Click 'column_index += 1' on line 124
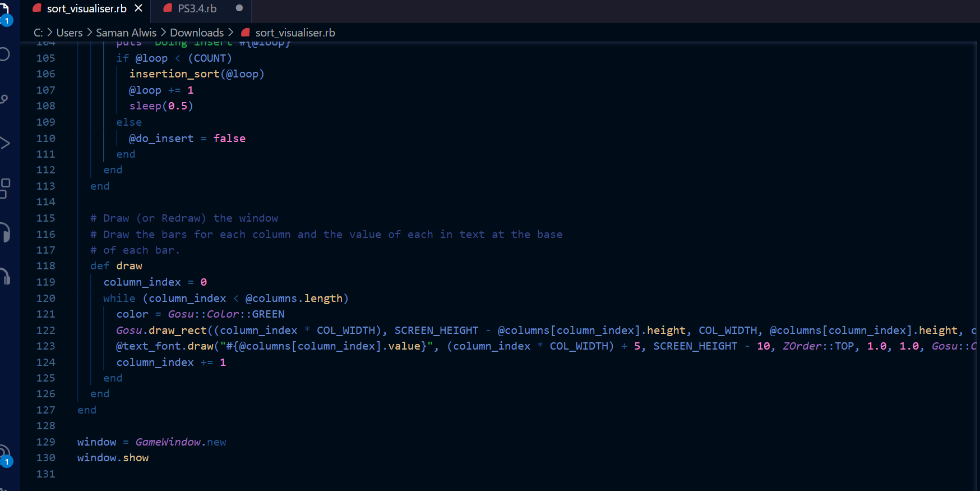Viewport: 980px width, 491px height. pyautogui.click(x=171, y=362)
